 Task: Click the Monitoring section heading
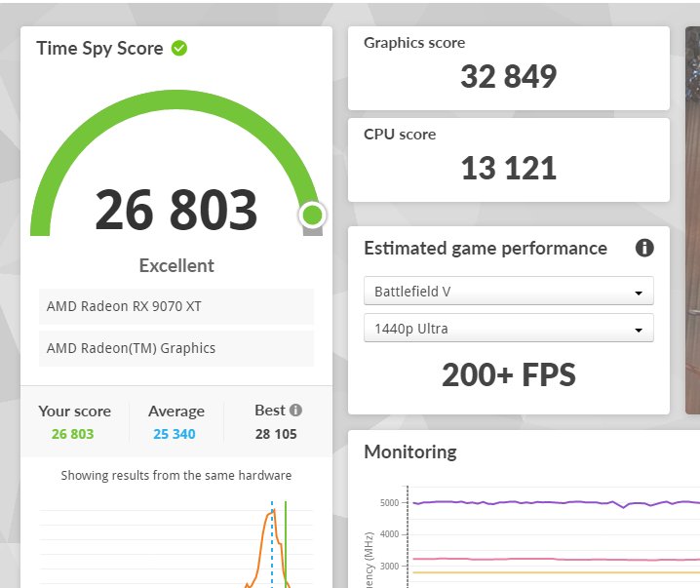pos(410,451)
